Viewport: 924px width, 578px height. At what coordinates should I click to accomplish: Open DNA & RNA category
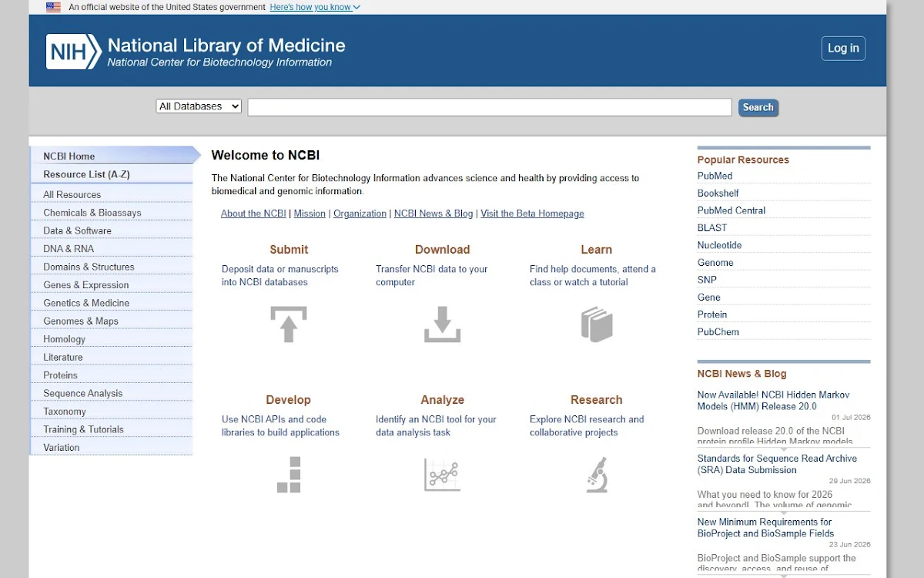[x=112, y=248]
